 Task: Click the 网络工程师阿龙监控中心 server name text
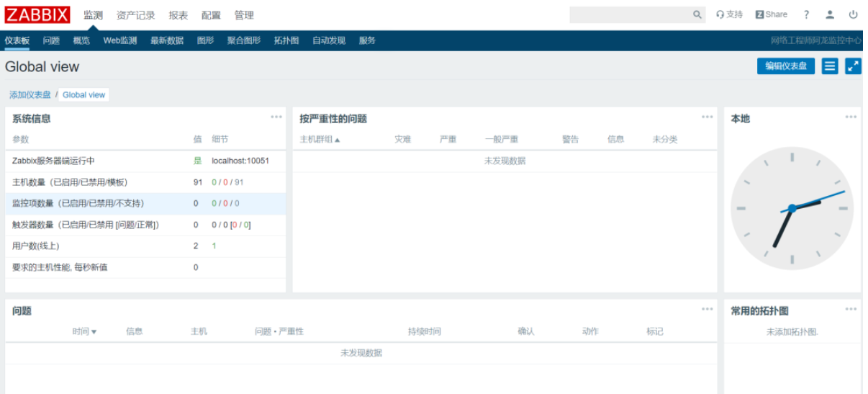pyautogui.click(x=816, y=40)
